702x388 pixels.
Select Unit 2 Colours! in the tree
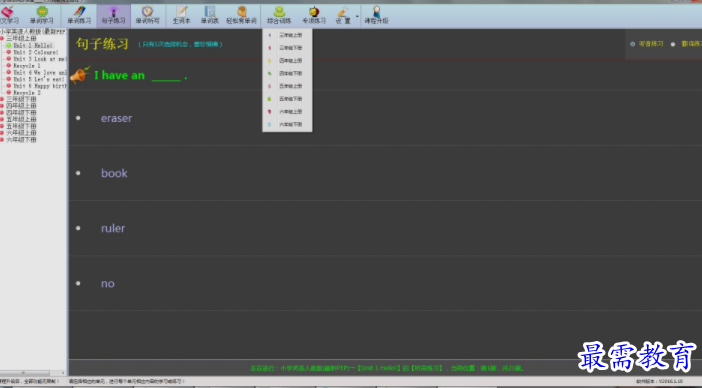(35, 52)
